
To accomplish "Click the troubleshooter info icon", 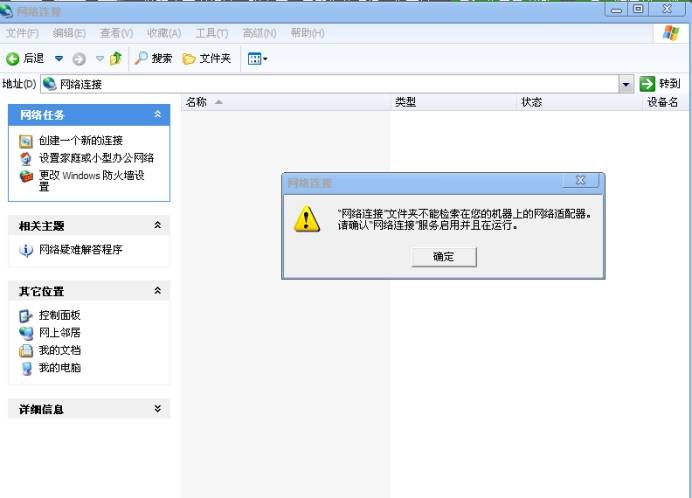I will (26, 250).
